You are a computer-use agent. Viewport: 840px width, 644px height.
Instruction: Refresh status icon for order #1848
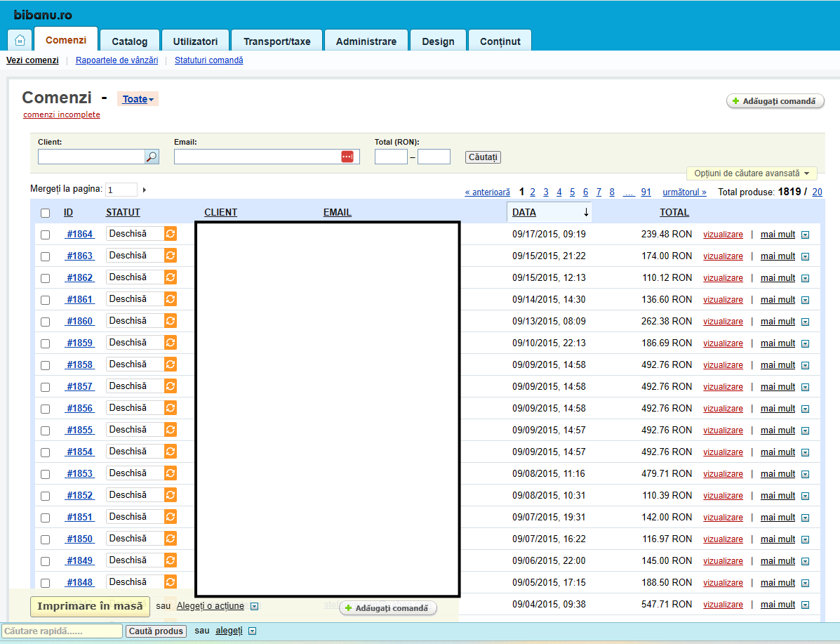pyautogui.click(x=171, y=581)
